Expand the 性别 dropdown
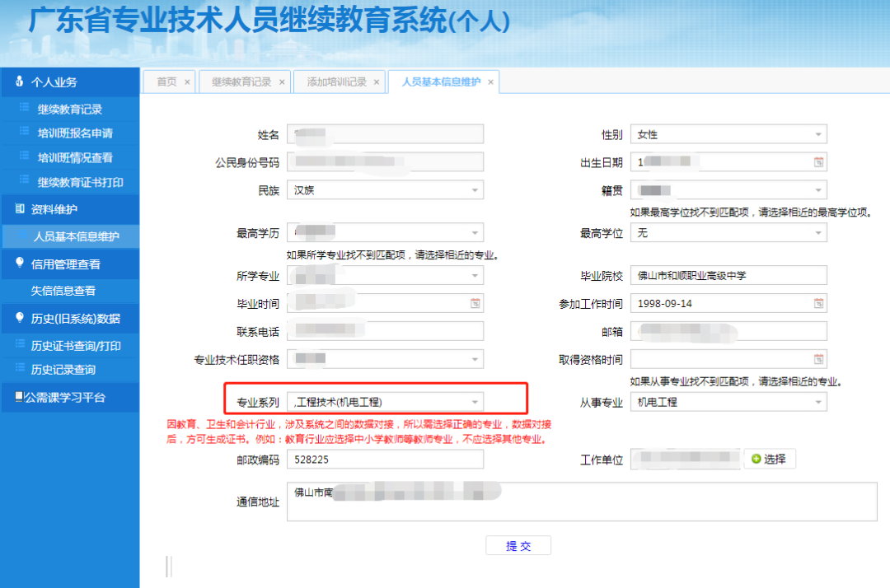Screen dimensions: 890x588 tap(818, 134)
